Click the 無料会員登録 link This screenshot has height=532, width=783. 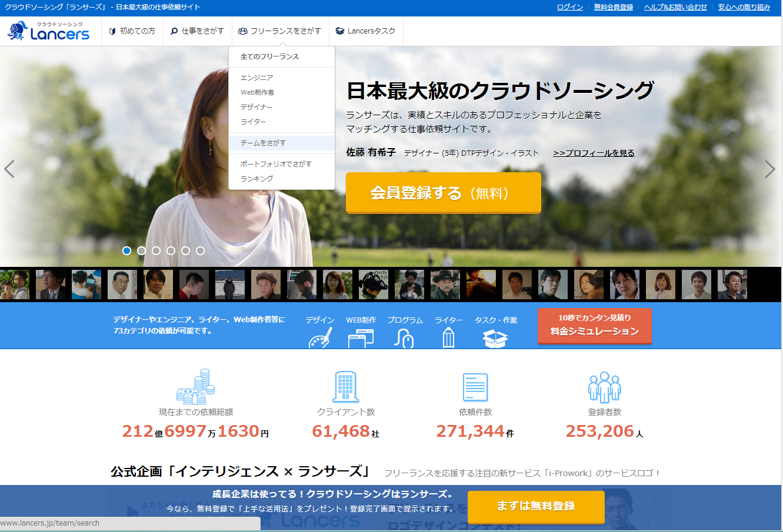[x=614, y=7]
